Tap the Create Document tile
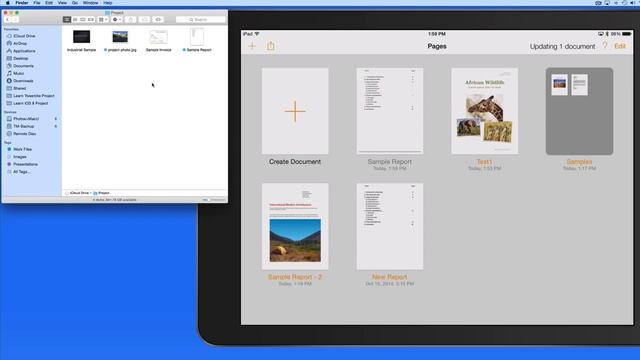Screen dimensions: 640x360 pos(295,111)
